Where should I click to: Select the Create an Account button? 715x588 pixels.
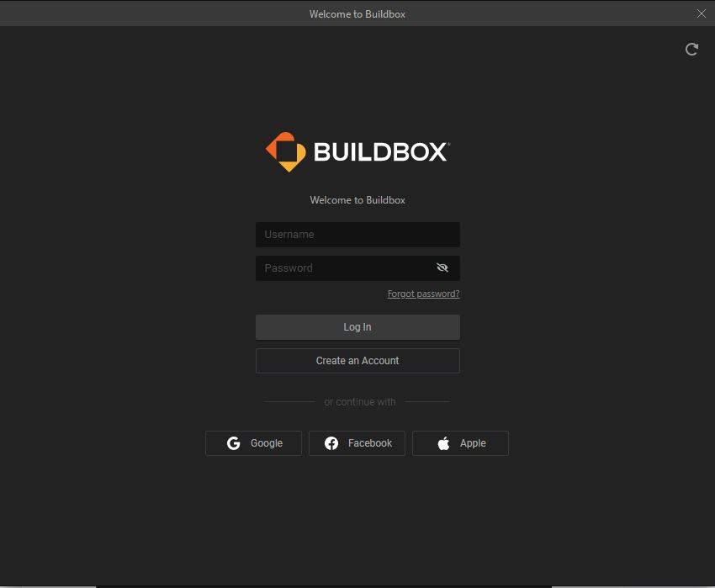tap(357, 361)
